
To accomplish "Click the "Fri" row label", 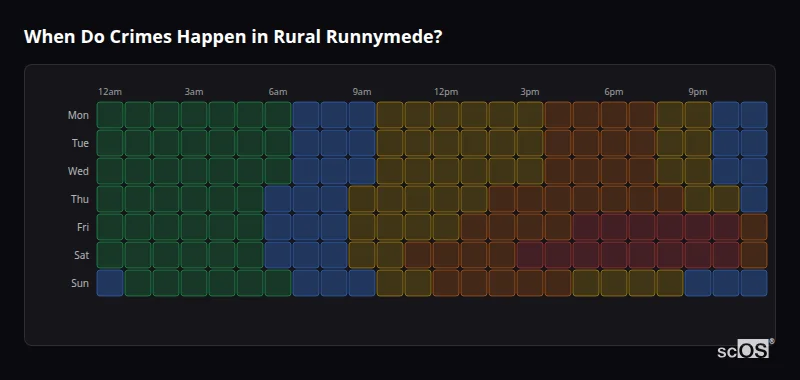I will coord(83,227).
